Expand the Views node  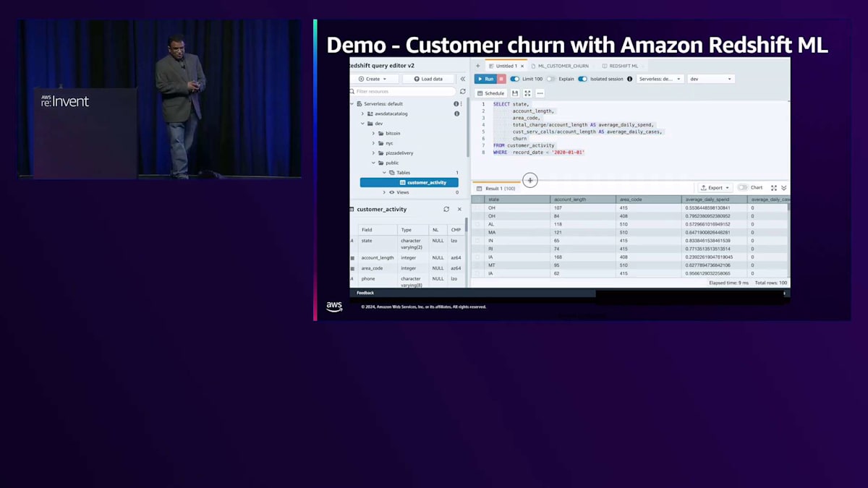click(x=384, y=192)
